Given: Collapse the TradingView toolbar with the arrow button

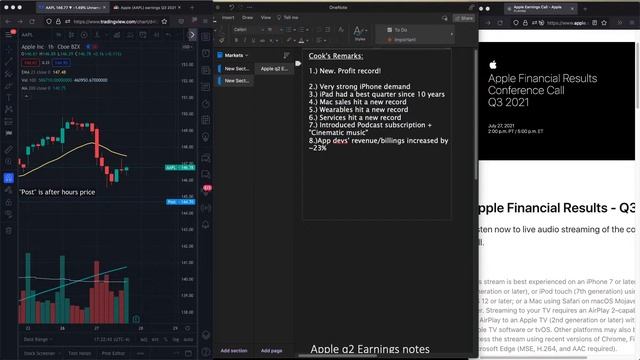Looking at the screenshot, I should click(x=192, y=35).
